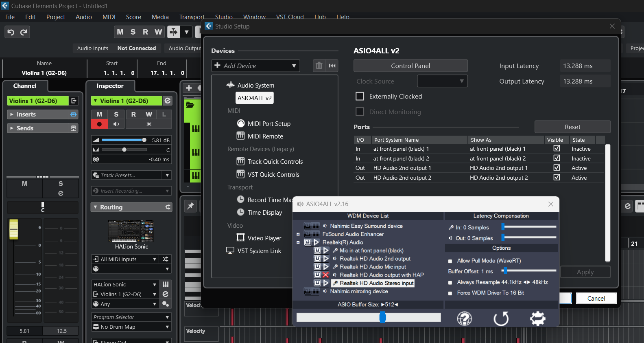The width and height of the screenshot is (644, 343).
Task: Click the ASIO Buffer Size slider handle
Action: 382,317
